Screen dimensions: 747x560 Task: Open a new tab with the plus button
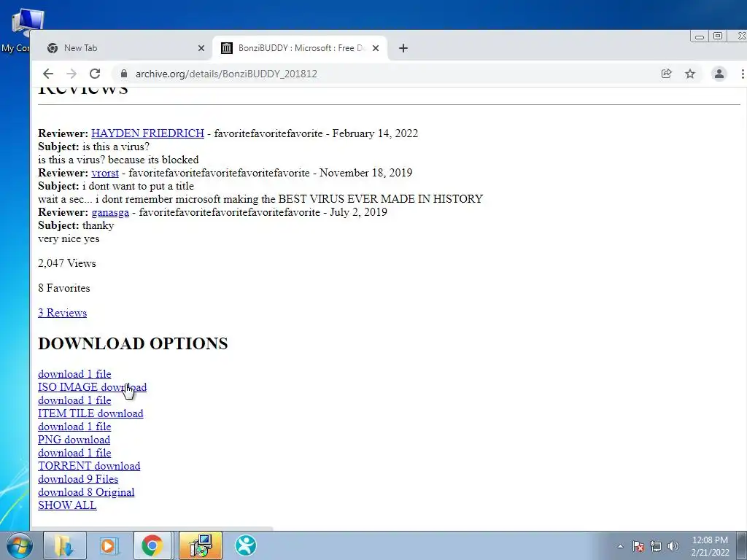coord(403,48)
